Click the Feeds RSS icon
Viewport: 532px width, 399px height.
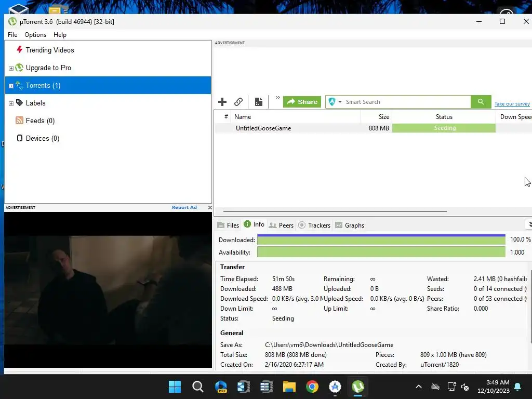(x=20, y=121)
